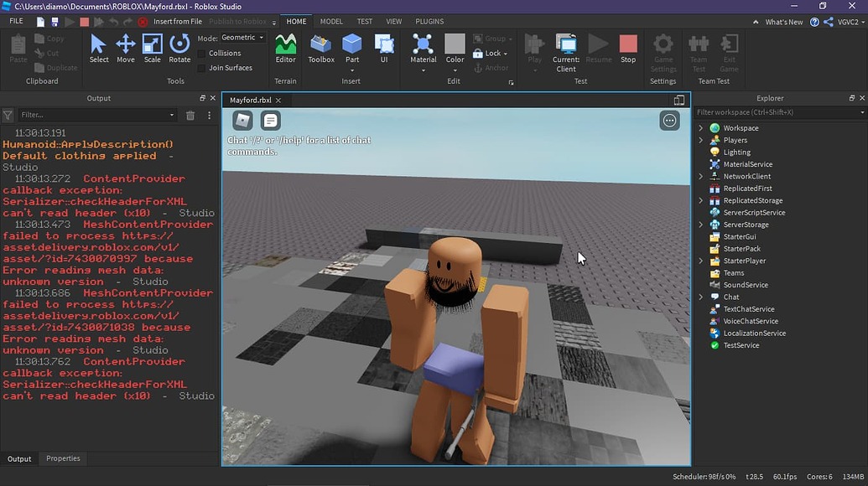Select the Select tool
The width and height of the screenshot is (868, 486).
[x=98, y=48]
